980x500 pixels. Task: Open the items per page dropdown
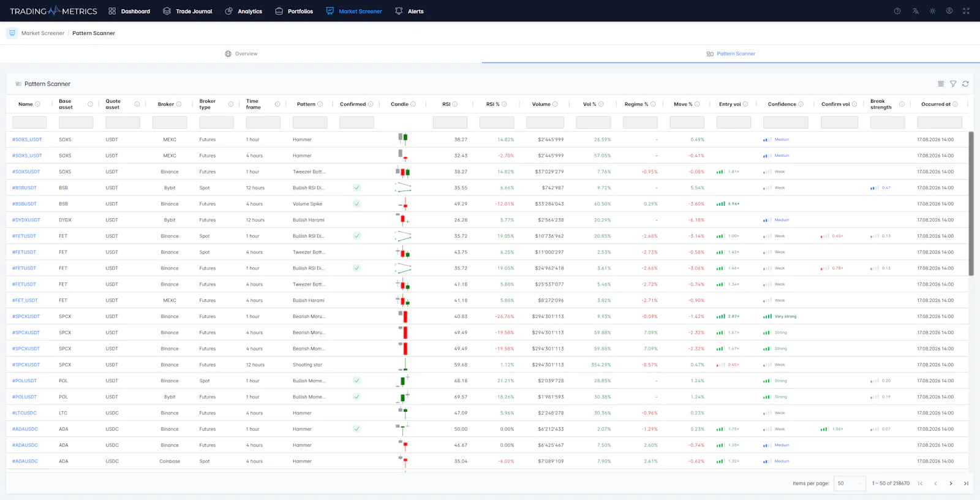(x=850, y=483)
